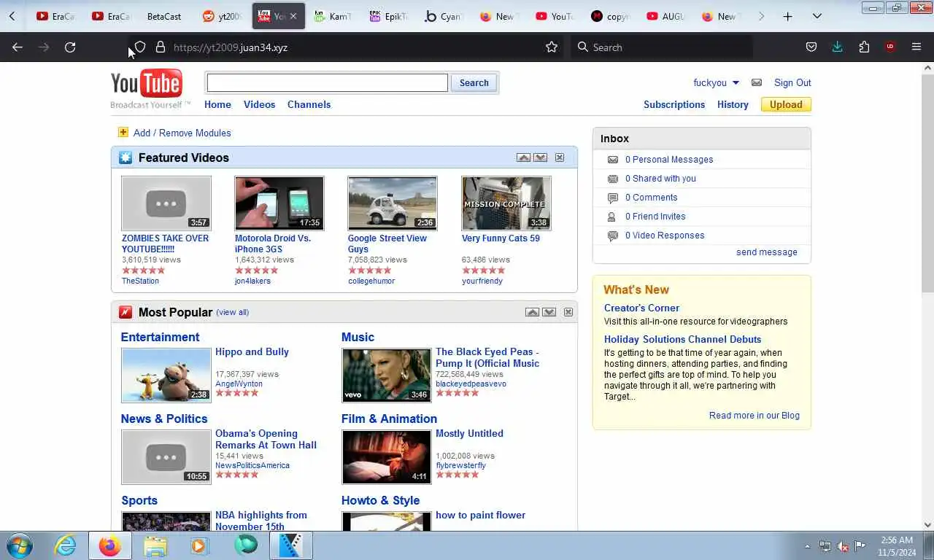934x560 pixels.
Task: Click the Friend Invites person icon
Action: (612, 217)
